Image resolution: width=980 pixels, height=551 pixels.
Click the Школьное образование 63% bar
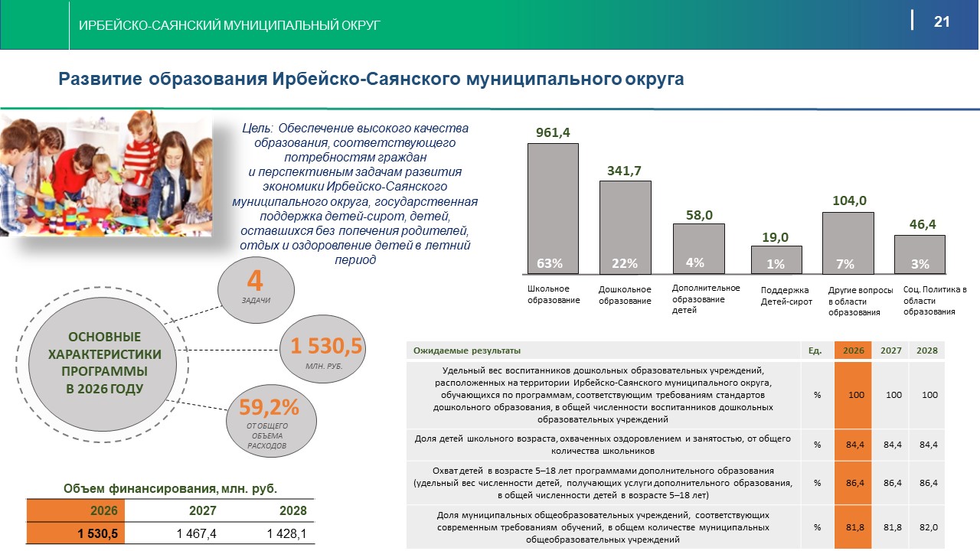pos(553,208)
